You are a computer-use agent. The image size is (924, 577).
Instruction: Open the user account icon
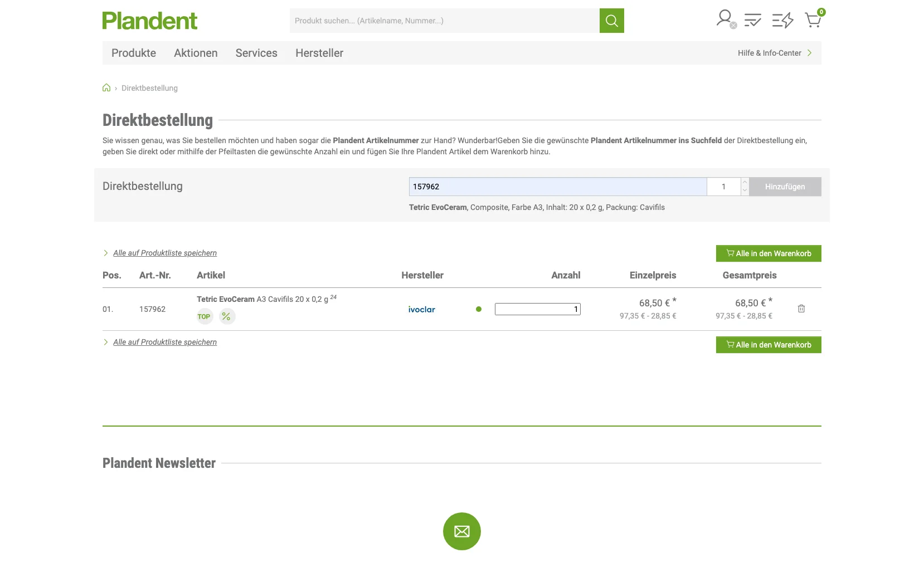pos(726,19)
